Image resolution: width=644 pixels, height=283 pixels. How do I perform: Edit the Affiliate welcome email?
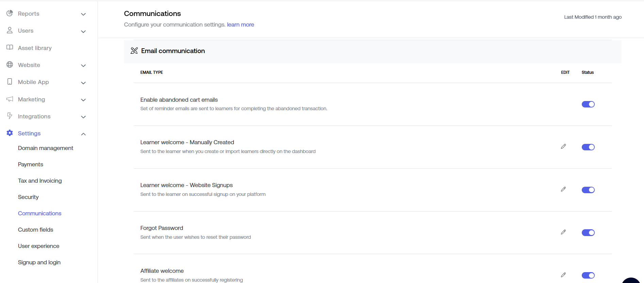[563, 275]
